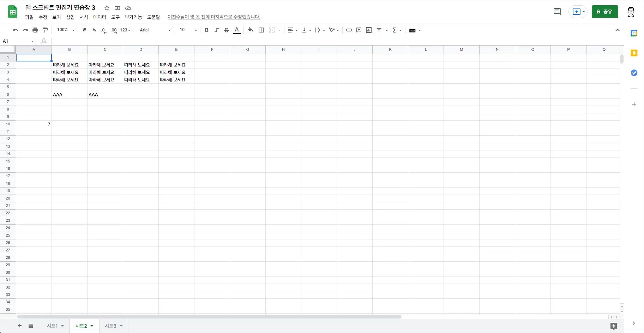The image size is (644, 333).
Task: Click the Explore button at bottom right
Action: [614, 326]
